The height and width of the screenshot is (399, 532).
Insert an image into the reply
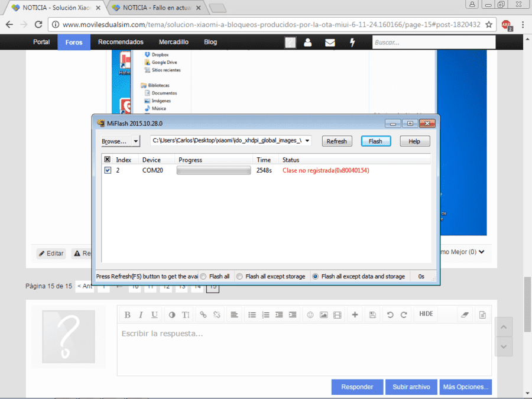click(x=324, y=315)
